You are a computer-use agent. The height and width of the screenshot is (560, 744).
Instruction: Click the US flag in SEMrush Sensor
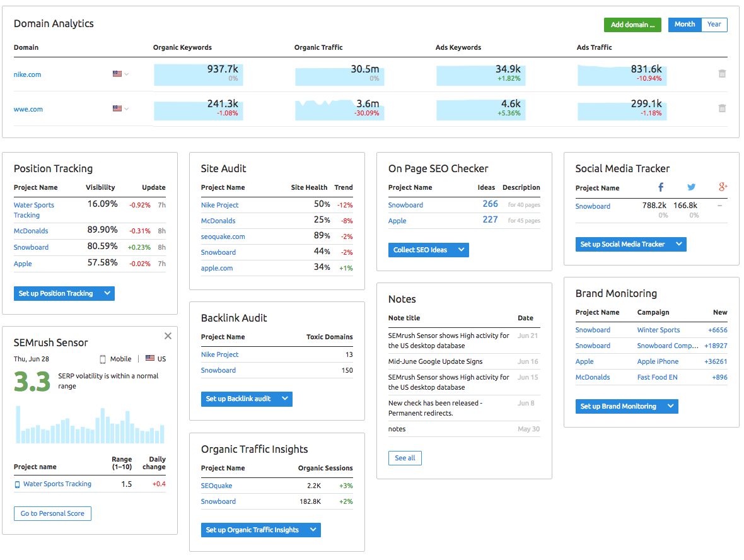(x=150, y=358)
